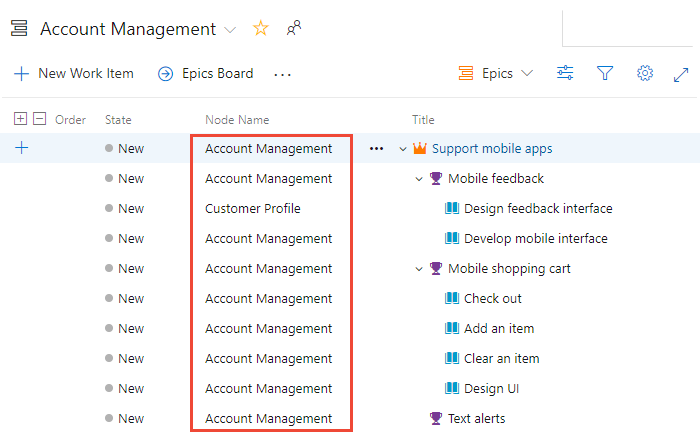Click the Title column header

pos(423,120)
